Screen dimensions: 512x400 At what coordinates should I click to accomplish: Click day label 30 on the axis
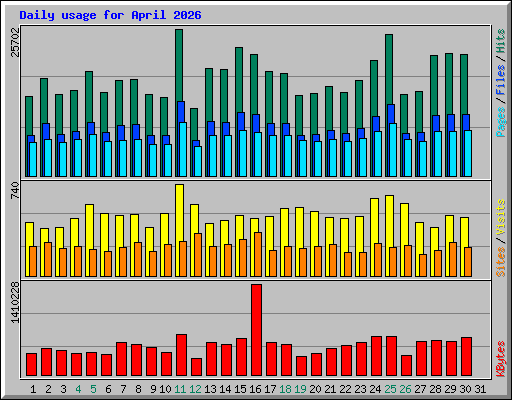(x=465, y=389)
